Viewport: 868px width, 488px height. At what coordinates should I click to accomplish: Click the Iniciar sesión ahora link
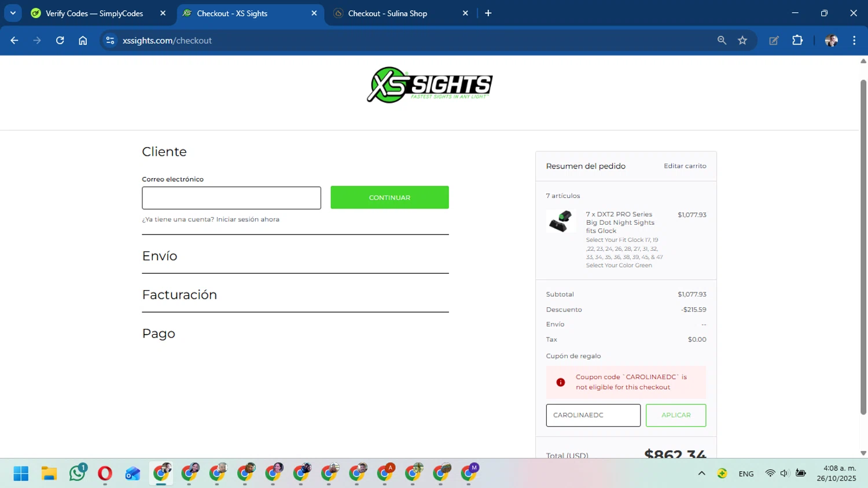coord(248,219)
